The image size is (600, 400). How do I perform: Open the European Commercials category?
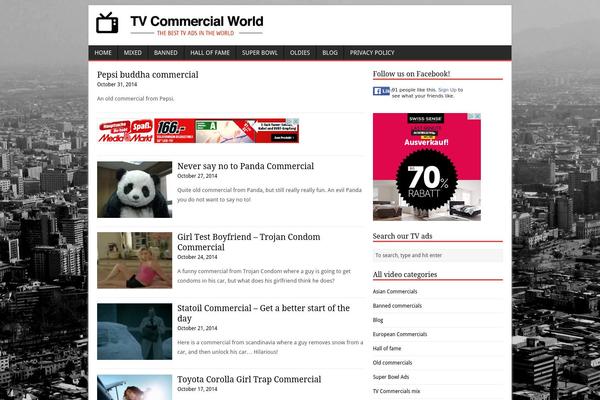coord(400,334)
